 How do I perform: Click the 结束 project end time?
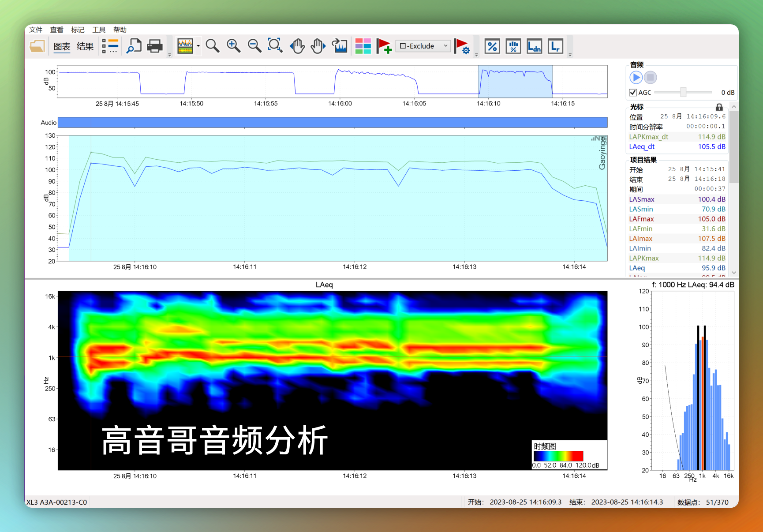coord(696,179)
